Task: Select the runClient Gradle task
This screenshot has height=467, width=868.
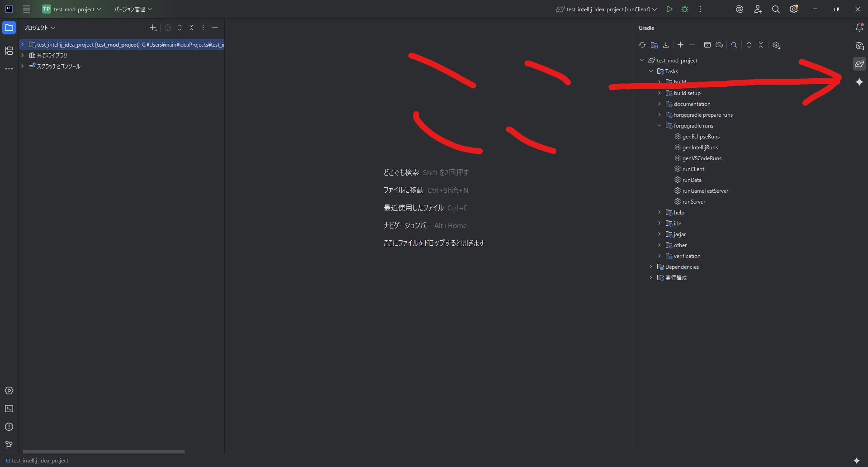Action: coord(693,169)
